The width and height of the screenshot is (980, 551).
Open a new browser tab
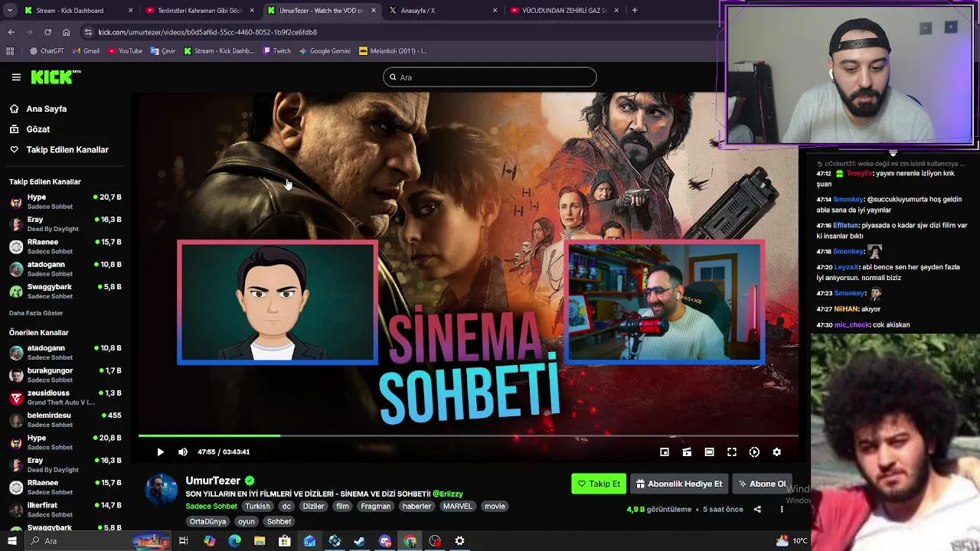pos(635,11)
